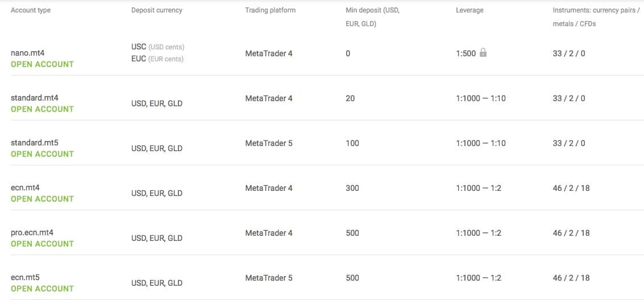The width and height of the screenshot is (644, 300).
Task: Click the Deposit currency column header
Action: pyautogui.click(x=156, y=10)
